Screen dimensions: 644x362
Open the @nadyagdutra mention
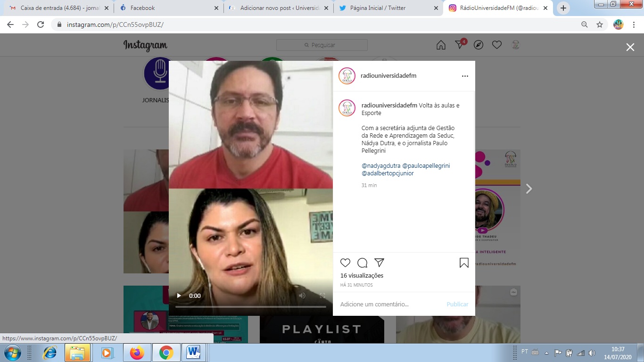pyautogui.click(x=381, y=166)
